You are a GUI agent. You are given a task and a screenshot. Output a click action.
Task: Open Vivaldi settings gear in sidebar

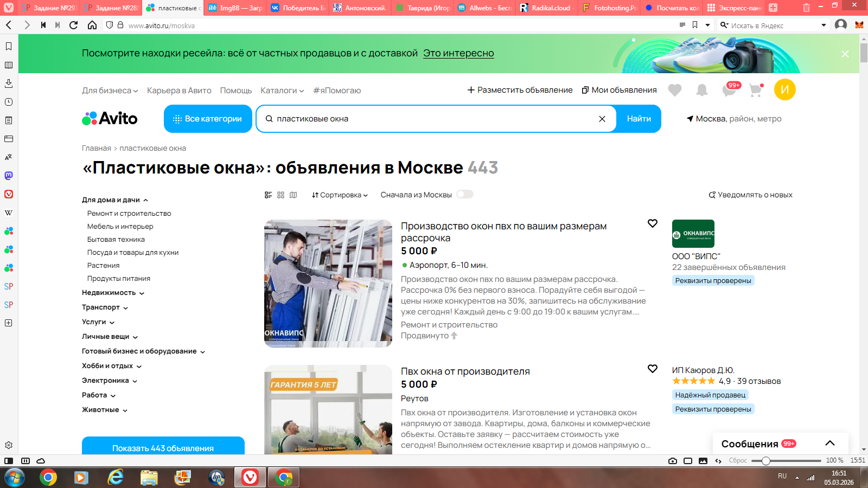pyautogui.click(x=9, y=445)
